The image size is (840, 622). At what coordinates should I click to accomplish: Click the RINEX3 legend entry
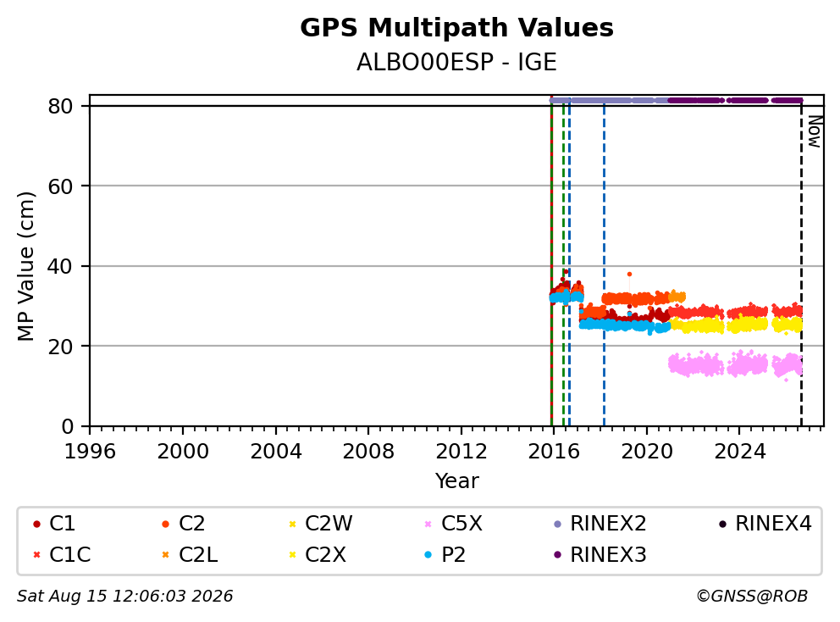(600, 555)
